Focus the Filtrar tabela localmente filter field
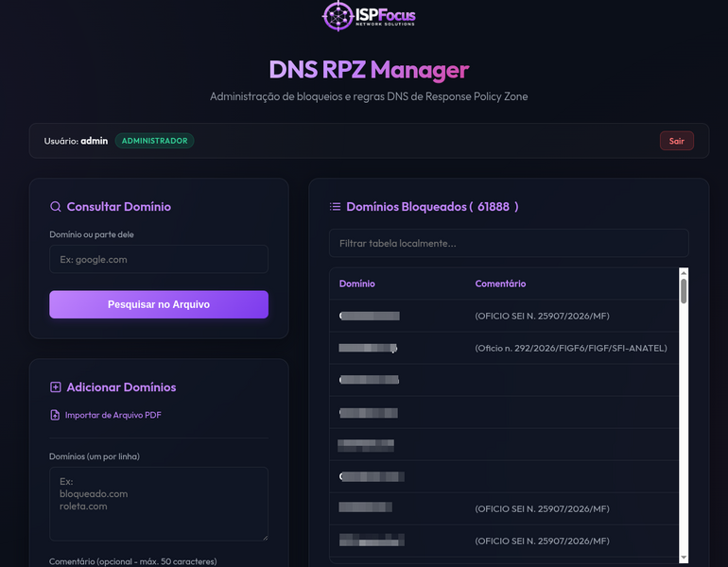 click(x=509, y=243)
